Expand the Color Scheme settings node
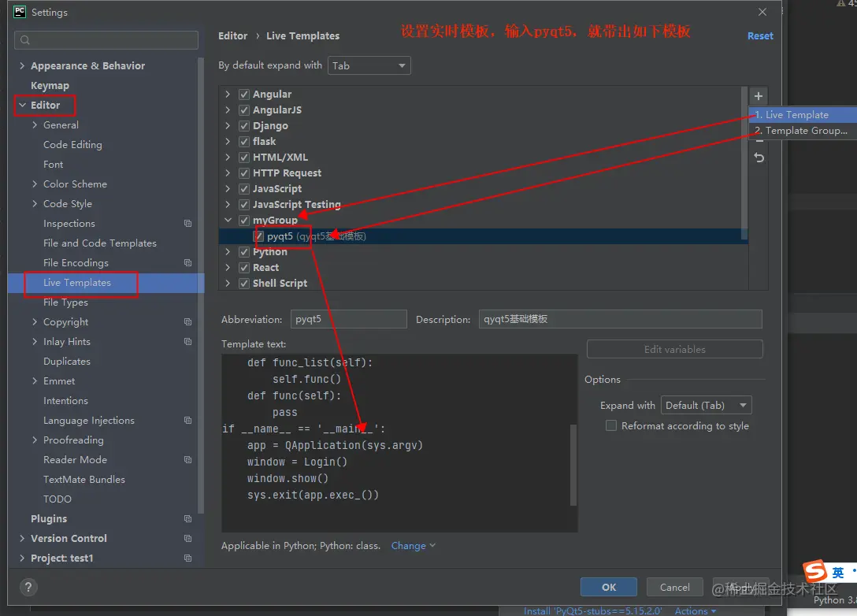 coord(35,184)
